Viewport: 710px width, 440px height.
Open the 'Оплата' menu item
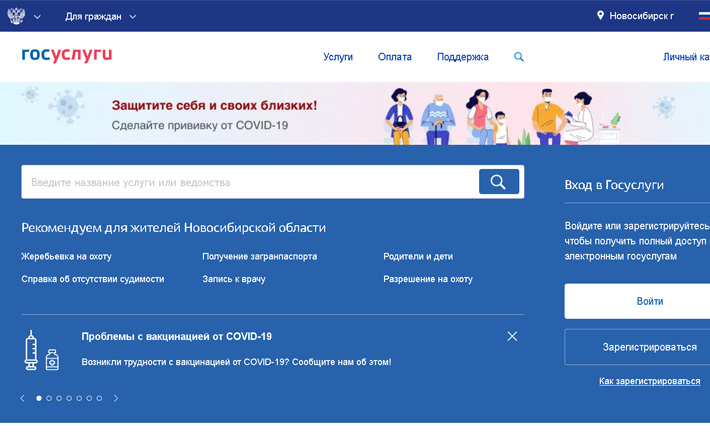pyautogui.click(x=394, y=57)
